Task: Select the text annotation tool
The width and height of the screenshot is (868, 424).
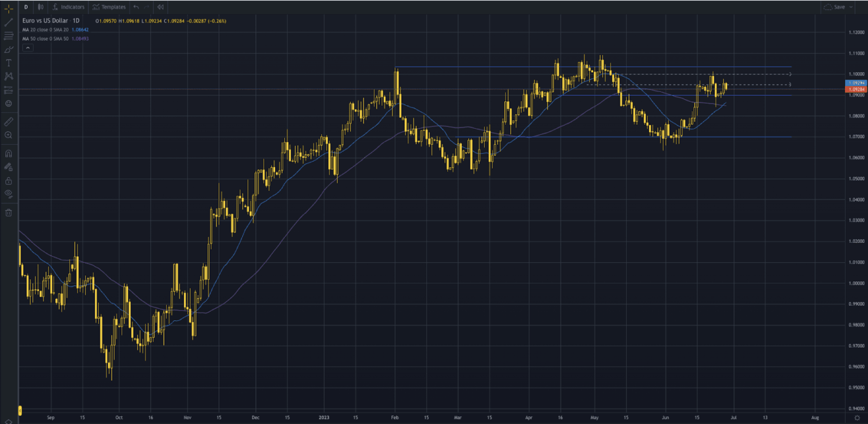Action: point(9,63)
